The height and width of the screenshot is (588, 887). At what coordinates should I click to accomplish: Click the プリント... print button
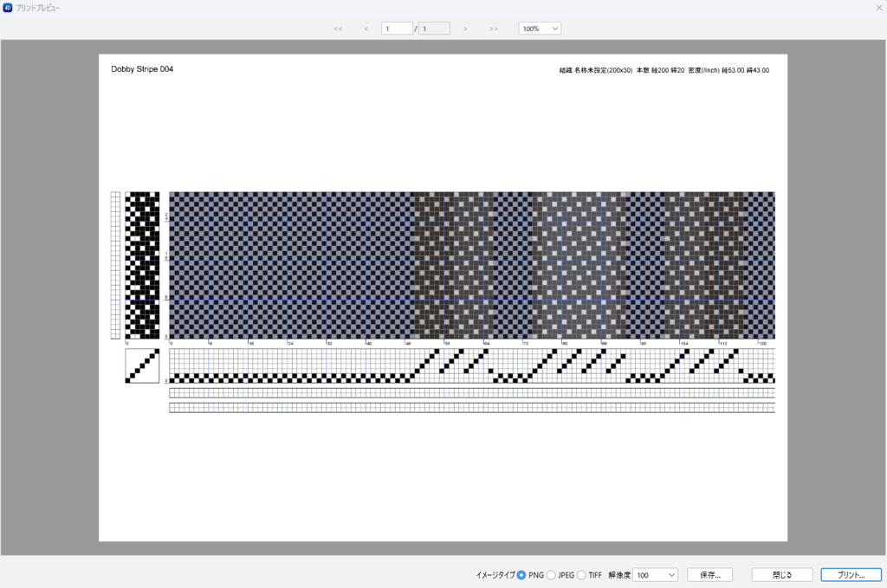click(x=851, y=575)
